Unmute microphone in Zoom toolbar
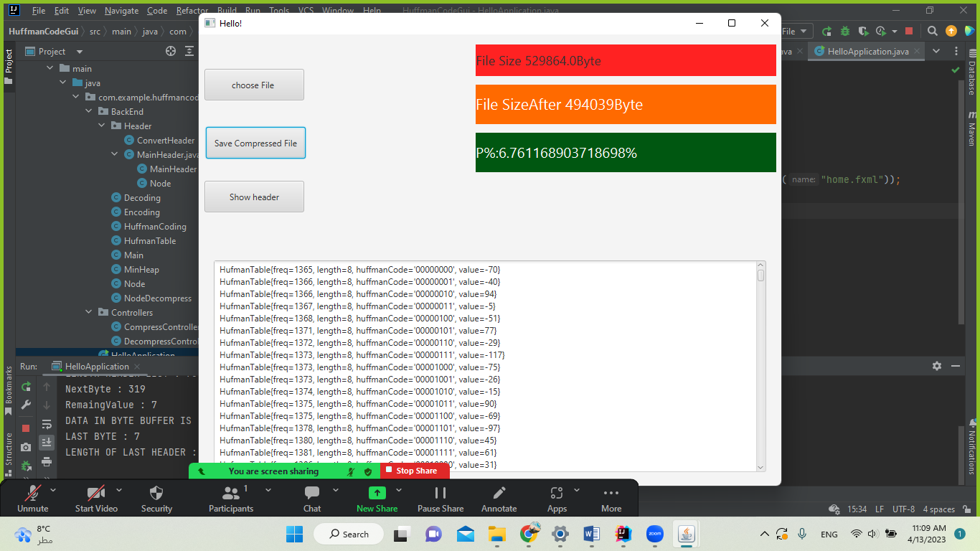980x551 pixels. coord(33,499)
